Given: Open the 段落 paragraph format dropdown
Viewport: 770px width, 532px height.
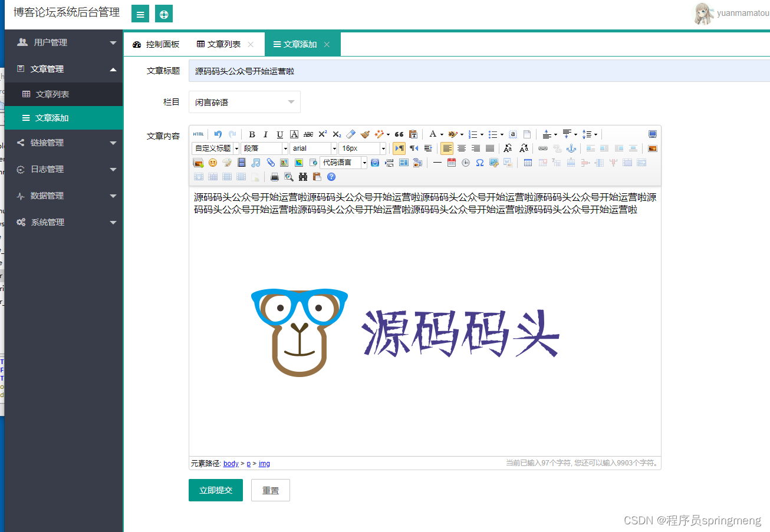Looking at the screenshot, I should pos(265,148).
